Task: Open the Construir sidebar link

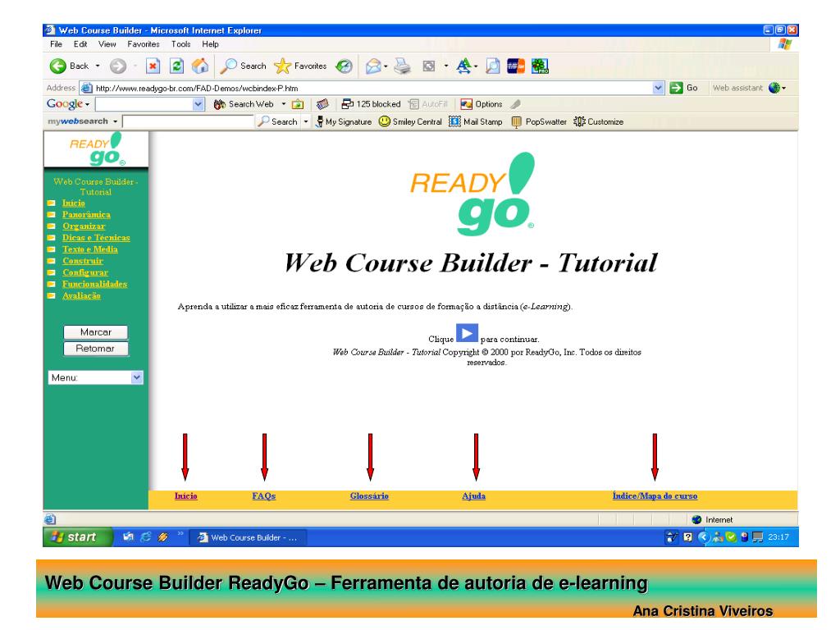Action: (x=83, y=261)
